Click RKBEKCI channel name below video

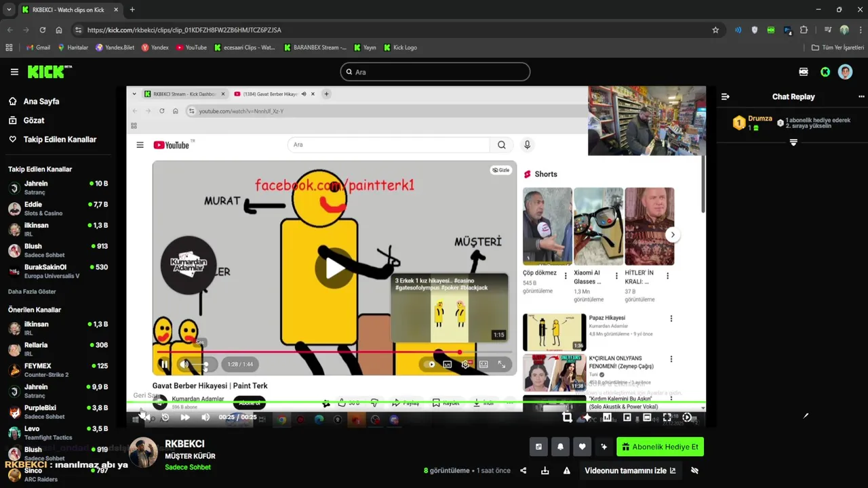click(184, 444)
